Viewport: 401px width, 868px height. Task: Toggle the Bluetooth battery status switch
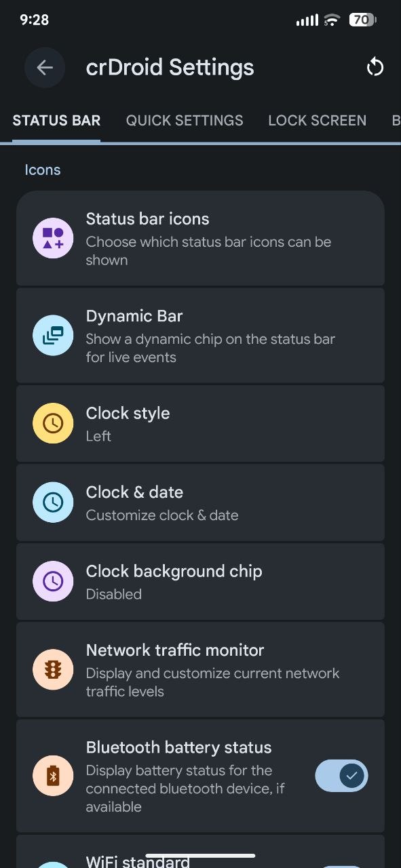coord(341,776)
